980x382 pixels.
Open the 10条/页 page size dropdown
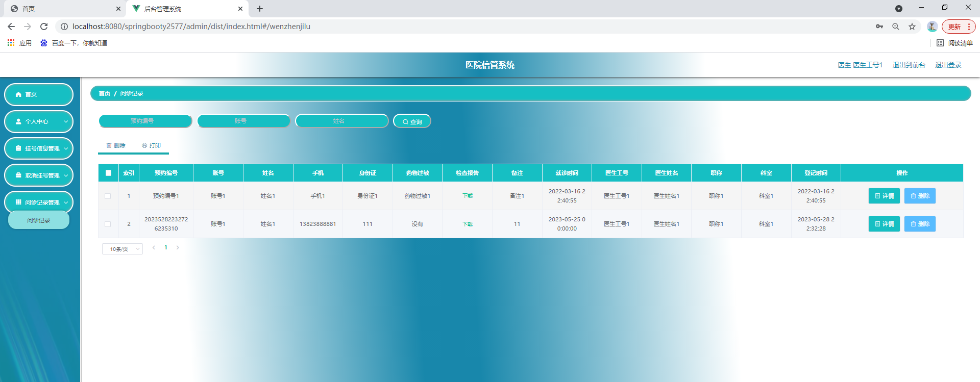pos(122,249)
